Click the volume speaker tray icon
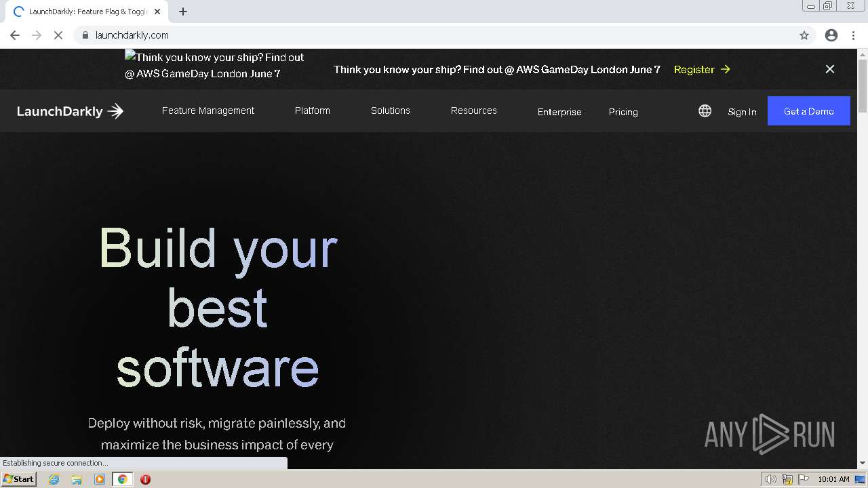Viewport: 868px width, 488px height. coord(770,479)
